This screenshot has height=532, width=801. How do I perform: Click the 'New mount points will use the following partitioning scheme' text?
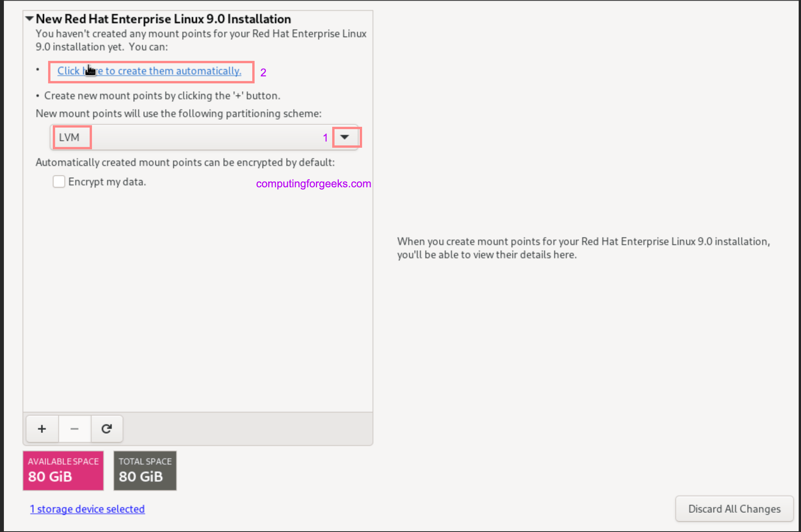point(179,114)
